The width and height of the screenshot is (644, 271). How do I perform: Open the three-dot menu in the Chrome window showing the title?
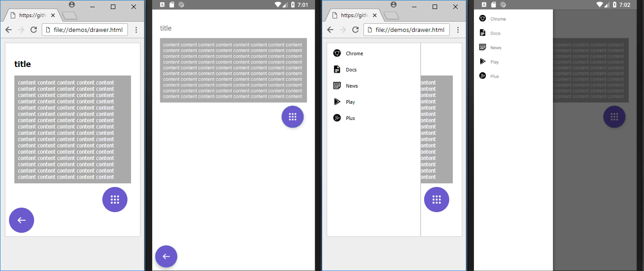pos(136,30)
